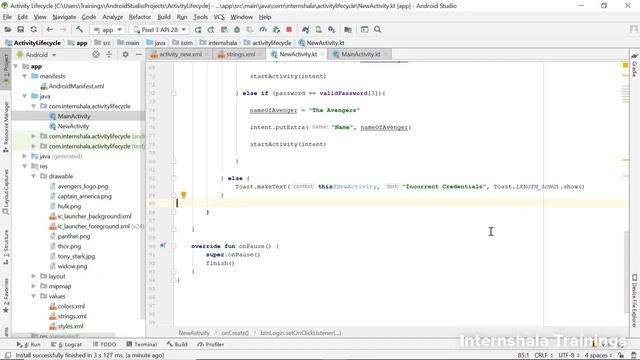Open the app run configuration dropdown

tap(108, 30)
